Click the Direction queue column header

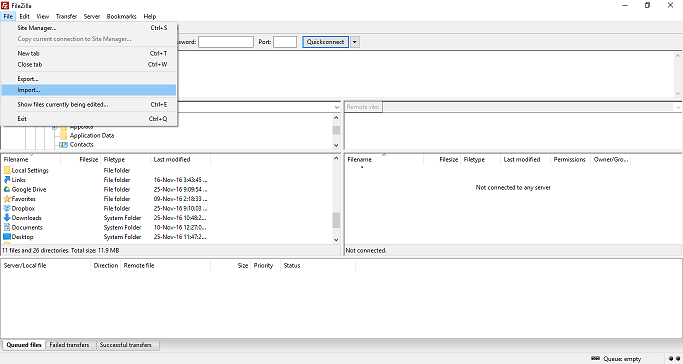coord(106,266)
